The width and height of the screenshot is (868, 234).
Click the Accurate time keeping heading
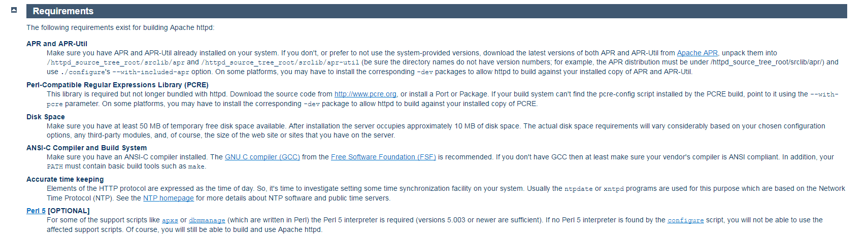(x=65, y=179)
